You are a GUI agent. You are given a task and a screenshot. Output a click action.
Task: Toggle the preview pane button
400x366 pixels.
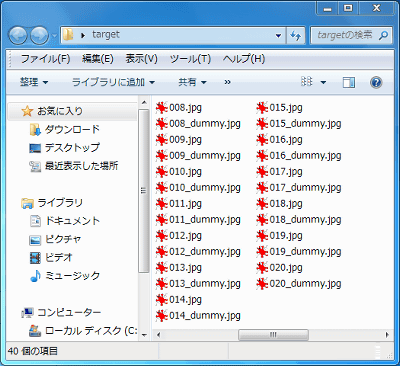pyautogui.click(x=349, y=82)
